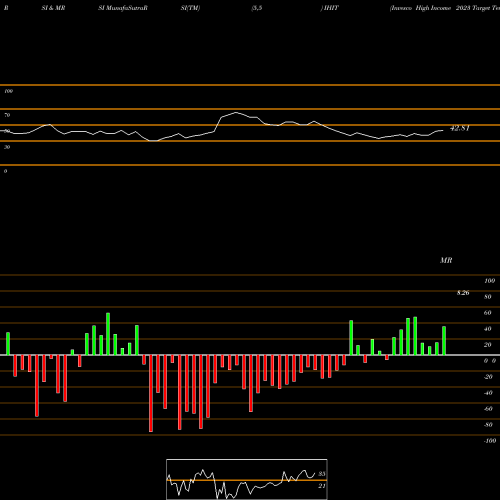Click the tallest green MR bar
This screenshot has height=500, width=500.
point(108,334)
